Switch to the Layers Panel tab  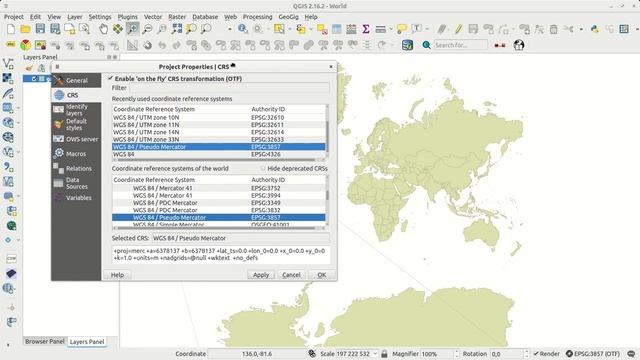87,342
